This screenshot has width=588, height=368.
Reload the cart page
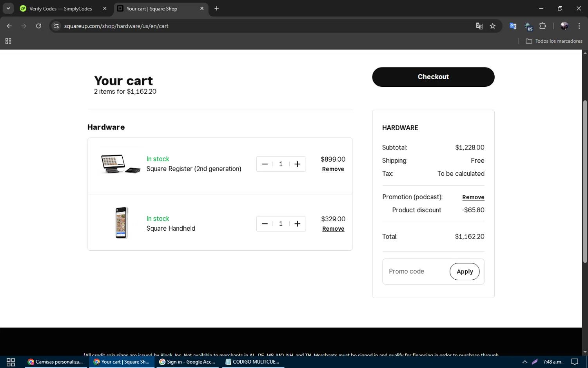tap(38, 26)
